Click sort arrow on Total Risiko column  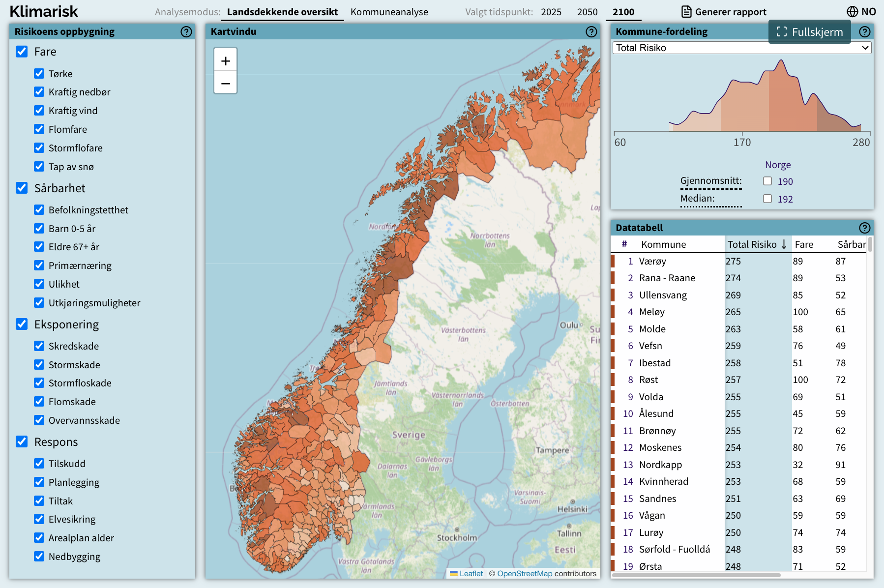click(x=784, y=244)
